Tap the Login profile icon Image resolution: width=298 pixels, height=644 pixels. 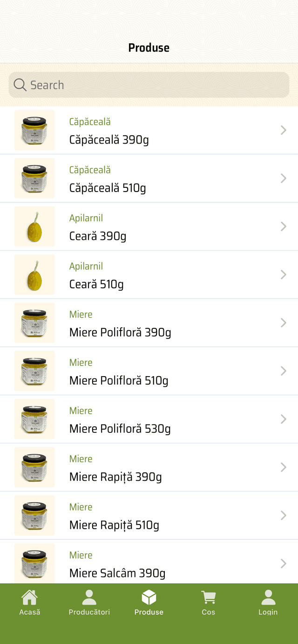[268, 598]
